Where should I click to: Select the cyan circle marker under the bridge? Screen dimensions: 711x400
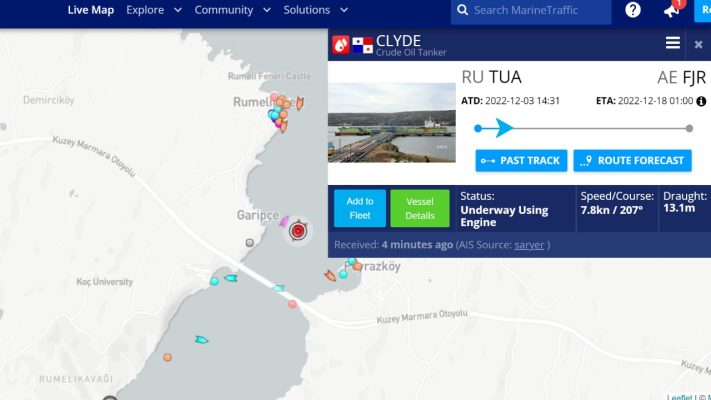pyautogui.click(x=214, y=281)
